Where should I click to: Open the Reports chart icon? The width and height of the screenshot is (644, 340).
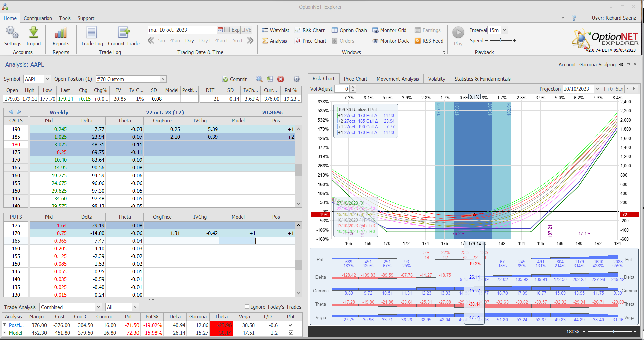point(61,33)
